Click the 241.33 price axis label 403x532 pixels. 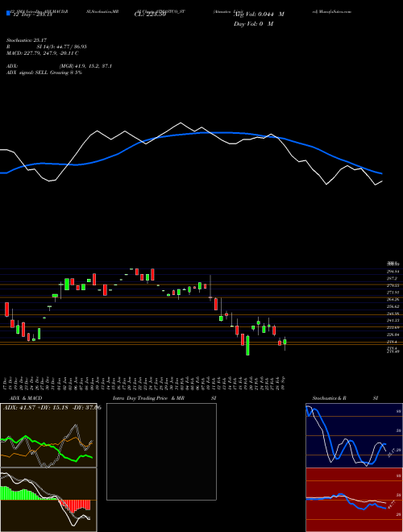point(394,320)
